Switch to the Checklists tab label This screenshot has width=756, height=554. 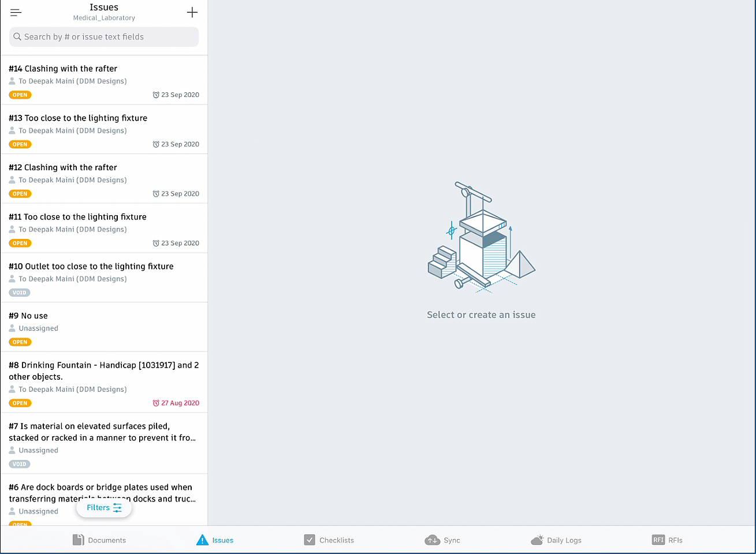tap(337, 540)
